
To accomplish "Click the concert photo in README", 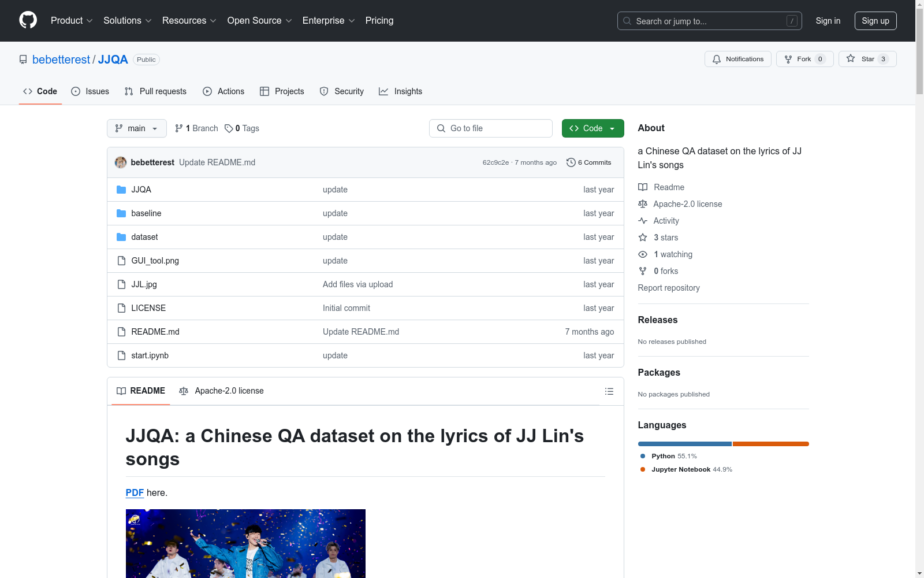I will (x=245, y=543).
